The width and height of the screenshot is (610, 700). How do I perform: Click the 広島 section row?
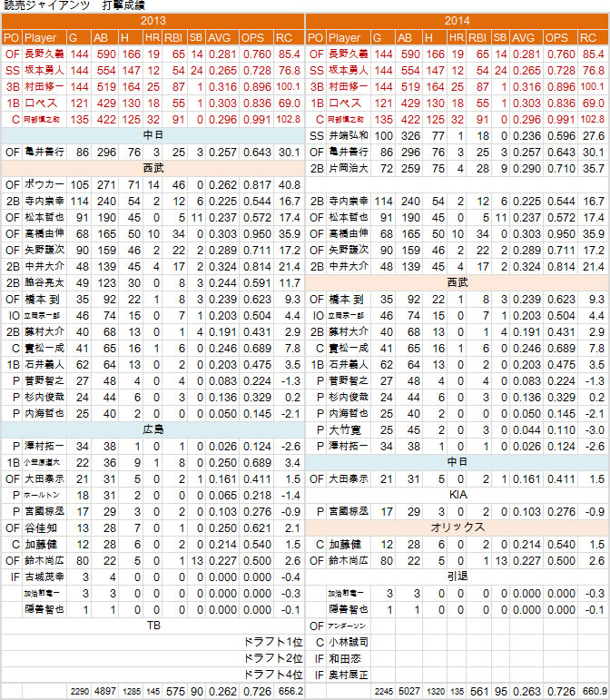coord(153,430)
